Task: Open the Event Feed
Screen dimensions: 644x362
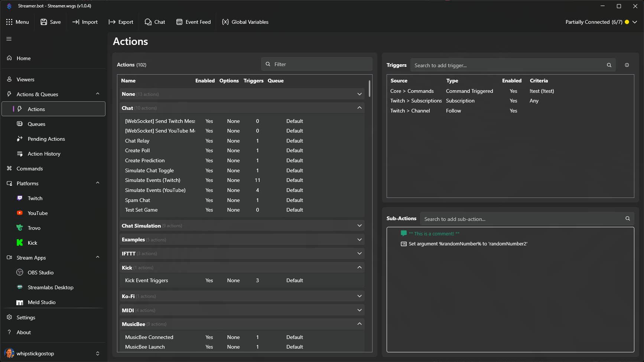Action: pyautogui.click(x=193, y=22)
